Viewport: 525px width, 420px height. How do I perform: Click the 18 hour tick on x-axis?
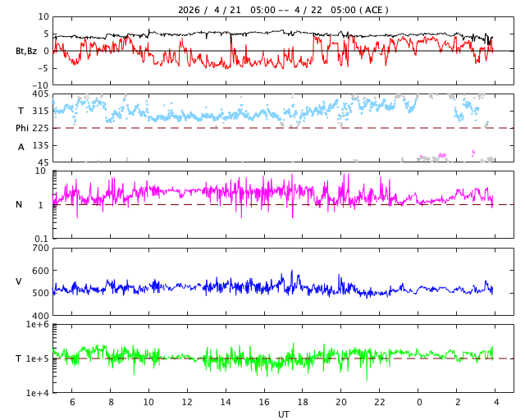pyautogui.click(x=303, y=402)
